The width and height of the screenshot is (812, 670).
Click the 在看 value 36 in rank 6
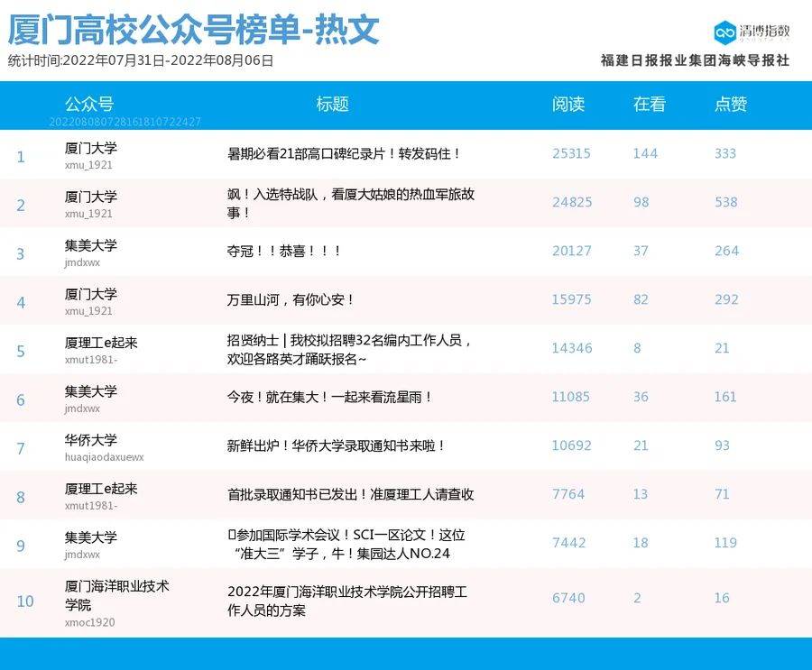[641, 397]
